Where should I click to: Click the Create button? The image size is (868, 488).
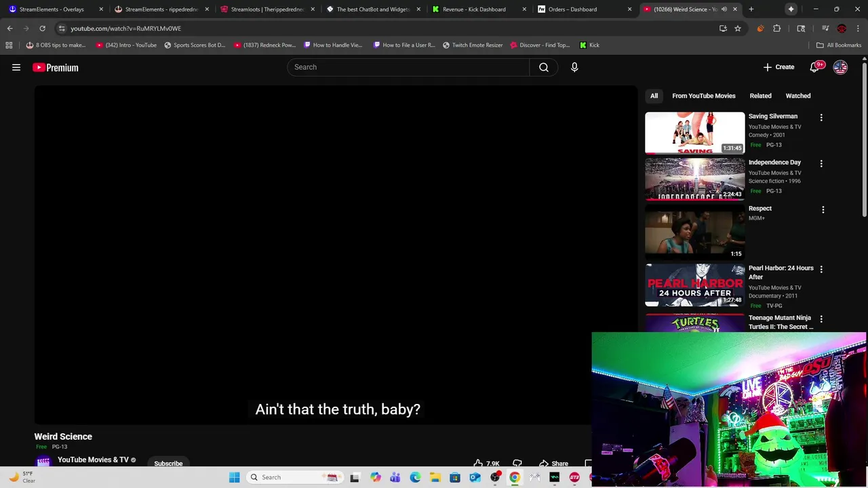(778, 67)
